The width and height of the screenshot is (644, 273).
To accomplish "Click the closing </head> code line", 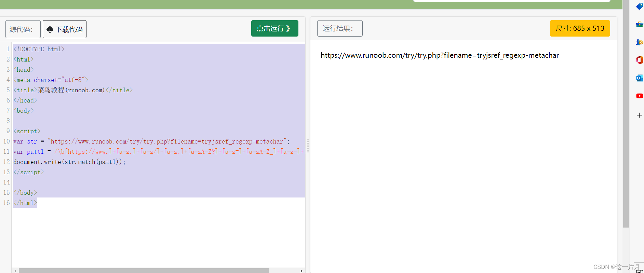I will [25, 100].
